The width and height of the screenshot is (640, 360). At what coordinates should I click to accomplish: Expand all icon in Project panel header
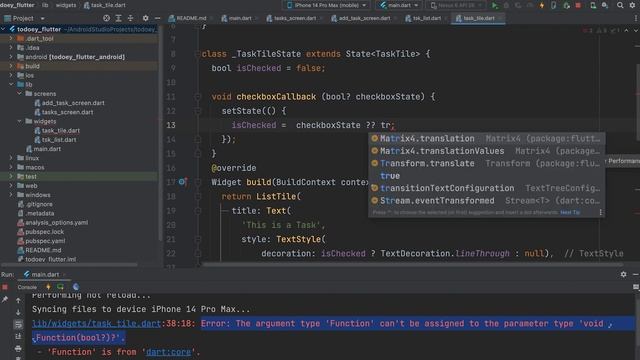click(x=118, y=18)
